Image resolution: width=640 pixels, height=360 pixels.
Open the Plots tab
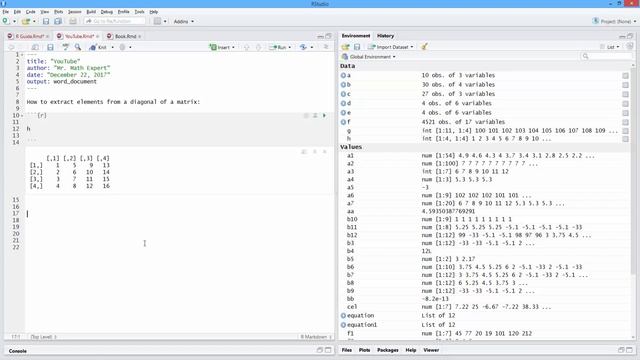pos(364,350)
